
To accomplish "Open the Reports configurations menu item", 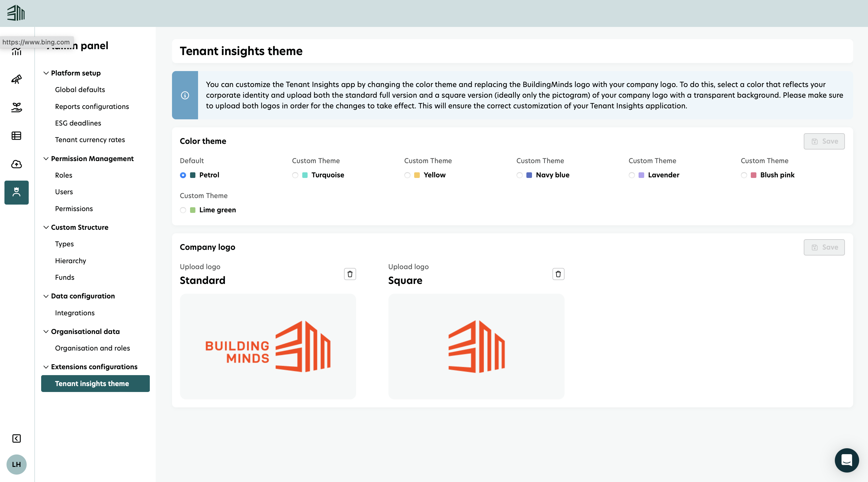I will (92, 107).
